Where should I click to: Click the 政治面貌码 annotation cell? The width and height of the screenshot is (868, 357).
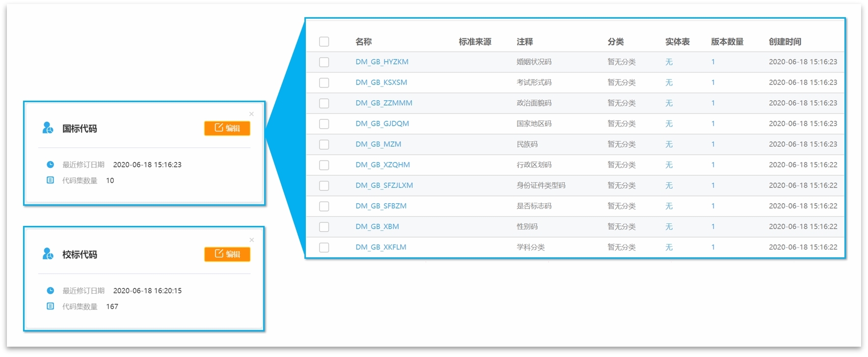(534, 103)
